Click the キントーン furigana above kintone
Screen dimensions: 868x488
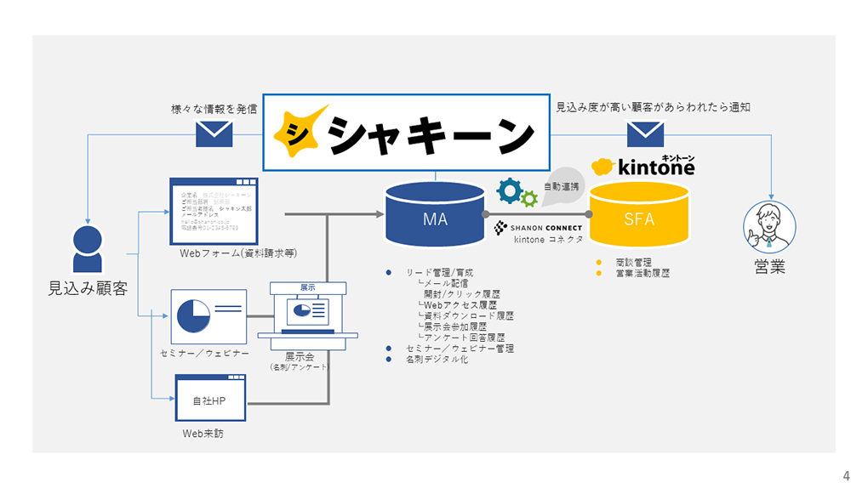click(678, 157)
